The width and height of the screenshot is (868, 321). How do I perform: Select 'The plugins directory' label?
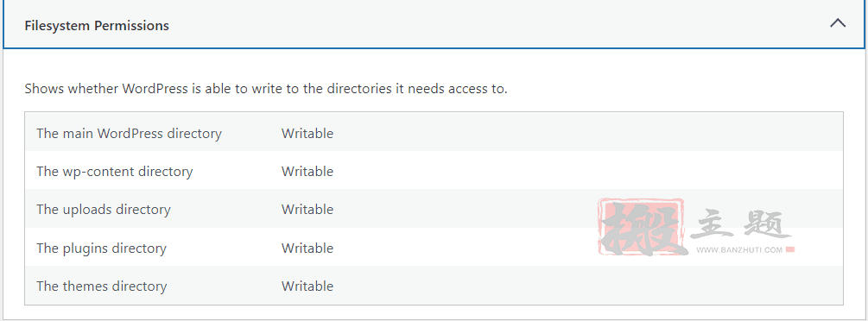(101, 248)
